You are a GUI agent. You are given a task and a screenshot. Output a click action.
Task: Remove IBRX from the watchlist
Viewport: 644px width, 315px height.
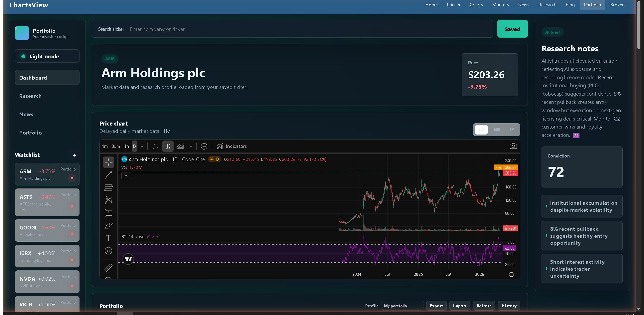72,260
